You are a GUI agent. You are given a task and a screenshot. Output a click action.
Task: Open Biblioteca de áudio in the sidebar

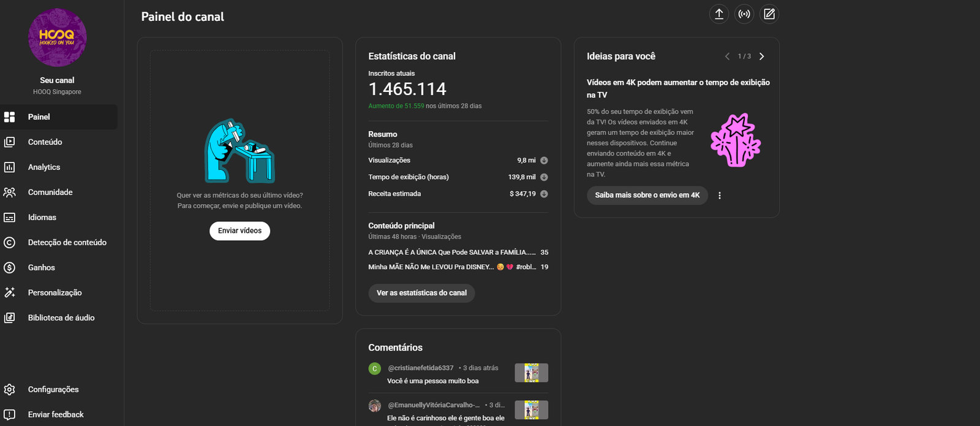click(x=59, y=318)
